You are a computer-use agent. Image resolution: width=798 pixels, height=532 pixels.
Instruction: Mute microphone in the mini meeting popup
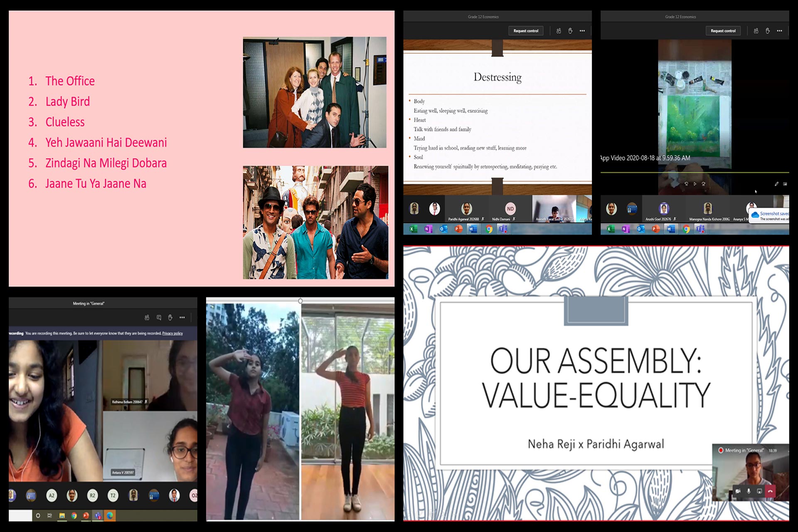pyautogui.click(x=749, y=491)
